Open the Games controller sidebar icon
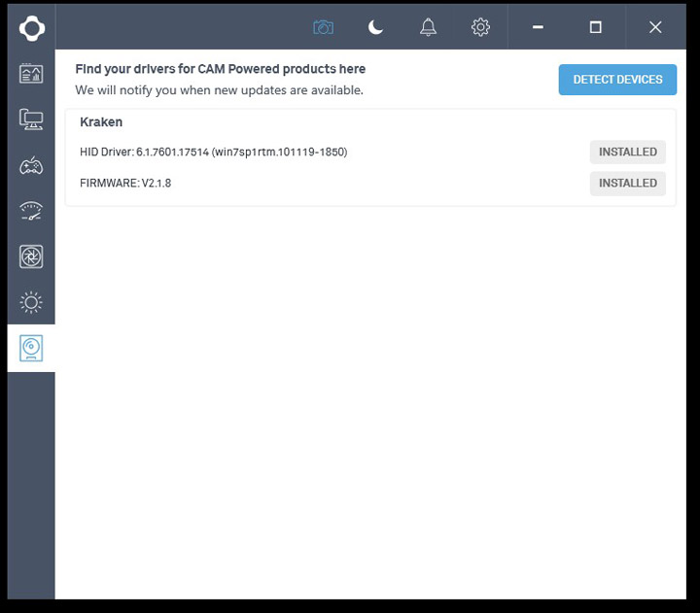This screenshot has height=613, width=700. (31, 166)
